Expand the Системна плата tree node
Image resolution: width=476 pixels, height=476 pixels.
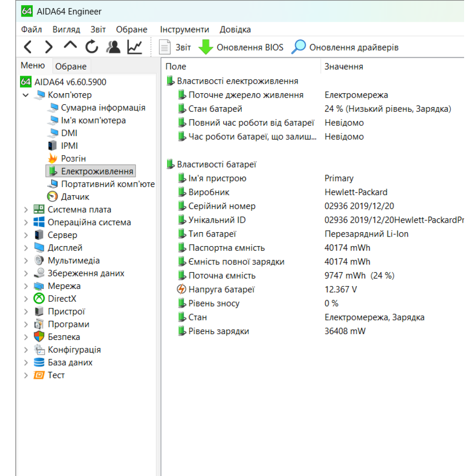pos(26,209)
